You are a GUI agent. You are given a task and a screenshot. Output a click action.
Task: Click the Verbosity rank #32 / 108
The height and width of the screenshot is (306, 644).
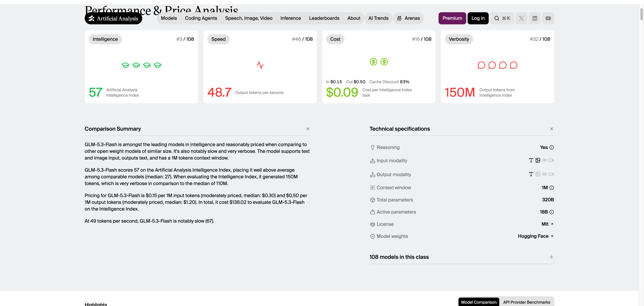[x=540, y=39]
